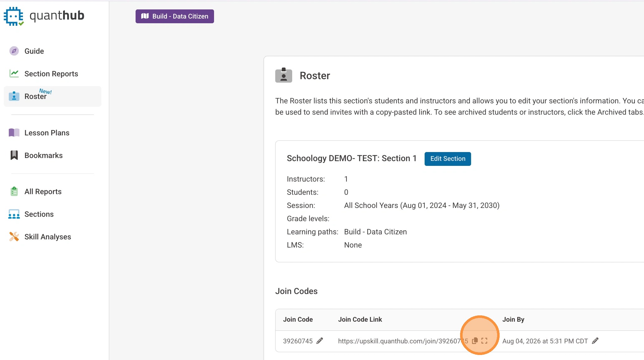Open Skill Analyses
Viewport: 644px width, 360px height.
pyautogui.click(x=48, y=237)
